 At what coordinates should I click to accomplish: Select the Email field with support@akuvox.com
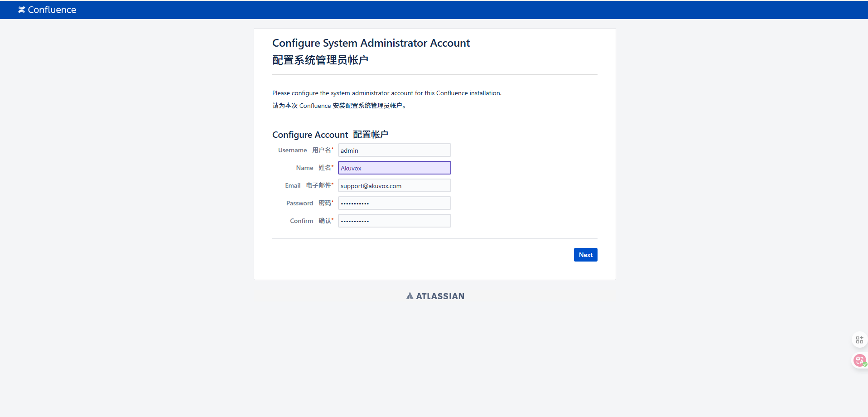(x=394, y=186)
